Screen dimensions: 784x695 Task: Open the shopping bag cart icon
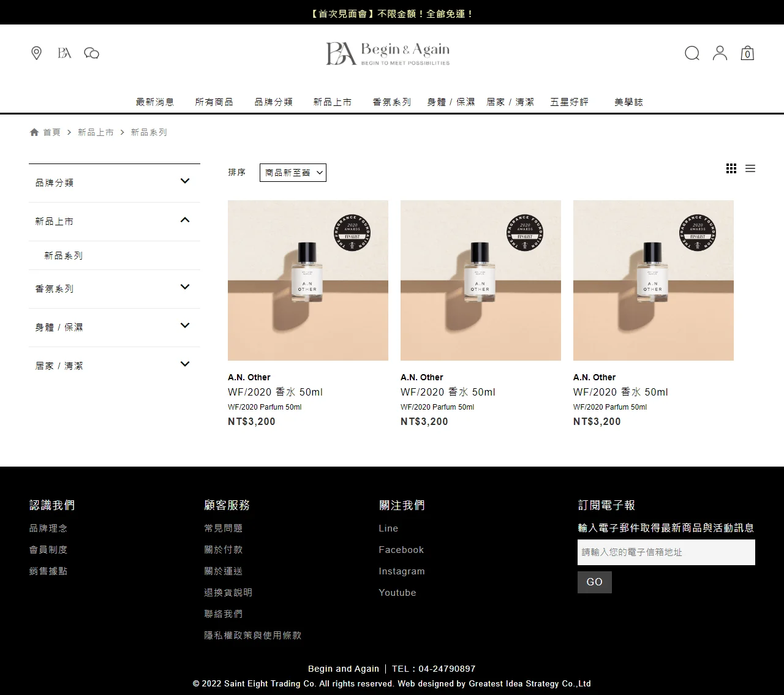coord(747,53)
